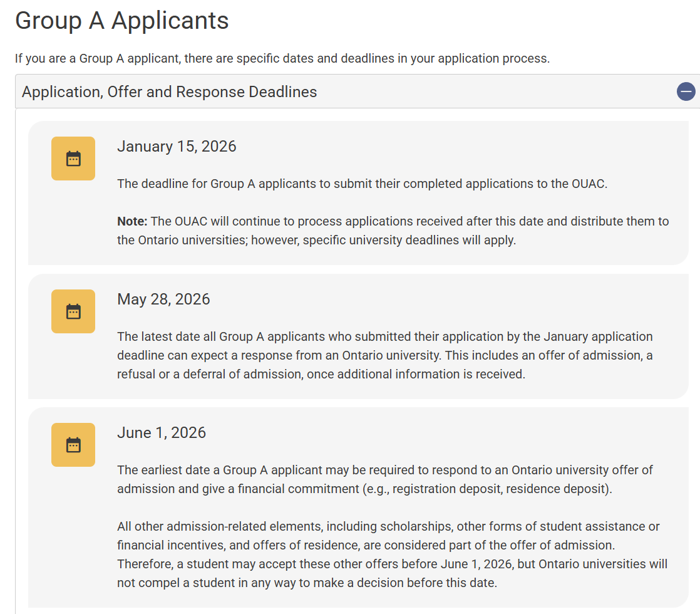Select the May 28, 2026 date heading
Viewport: 700px width, 614px height.
pos(163,299)
